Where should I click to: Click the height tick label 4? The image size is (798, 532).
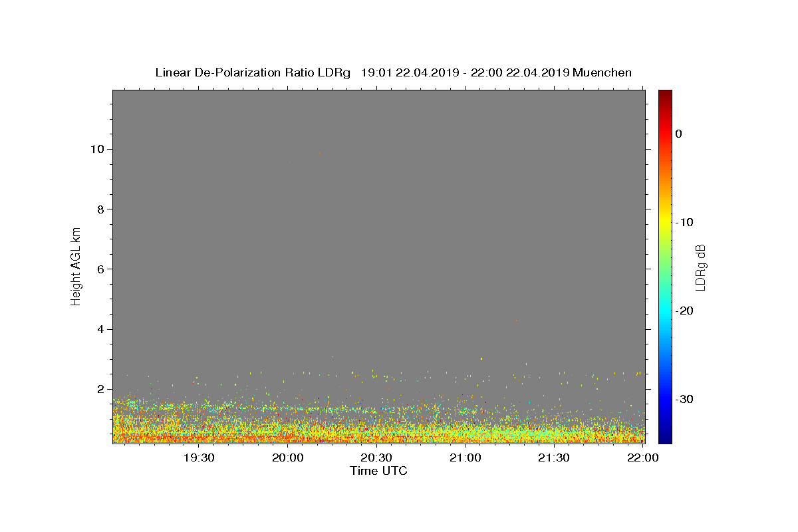click(101, 329)
